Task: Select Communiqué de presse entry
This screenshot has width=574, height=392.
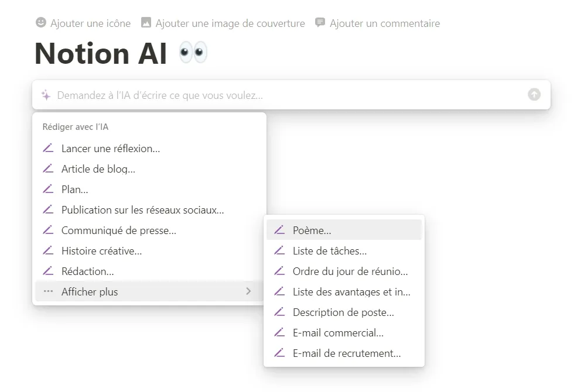Action: tap(149, 231)
